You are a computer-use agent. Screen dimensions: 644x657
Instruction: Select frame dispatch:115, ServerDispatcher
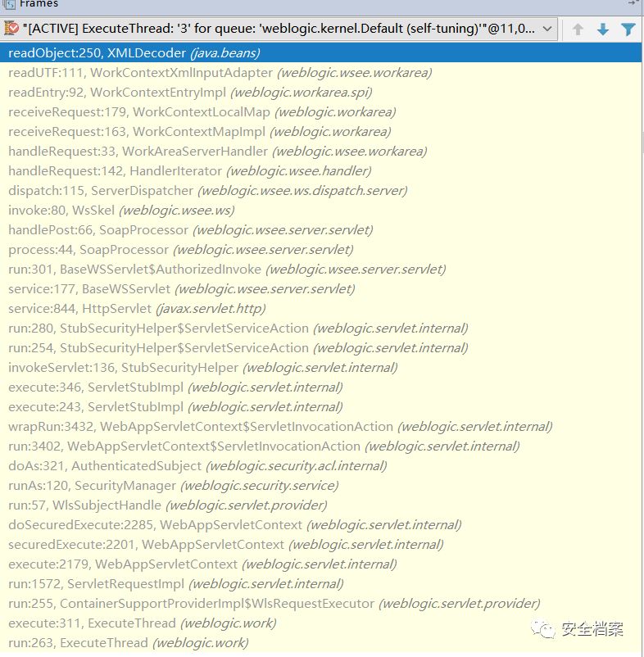pyautogui.click(x=321, y=191)
